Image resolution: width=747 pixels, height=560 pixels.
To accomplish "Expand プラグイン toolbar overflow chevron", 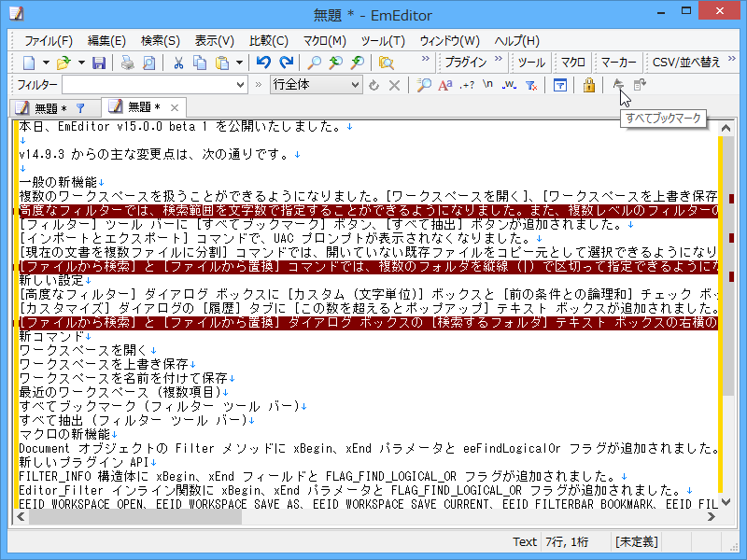I will point(499,59).
